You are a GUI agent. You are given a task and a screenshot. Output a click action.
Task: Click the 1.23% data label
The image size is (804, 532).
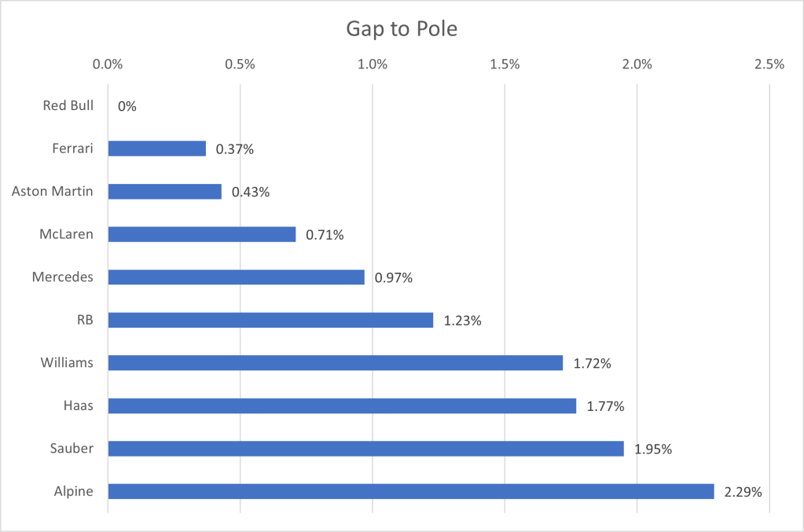(462, 321)
